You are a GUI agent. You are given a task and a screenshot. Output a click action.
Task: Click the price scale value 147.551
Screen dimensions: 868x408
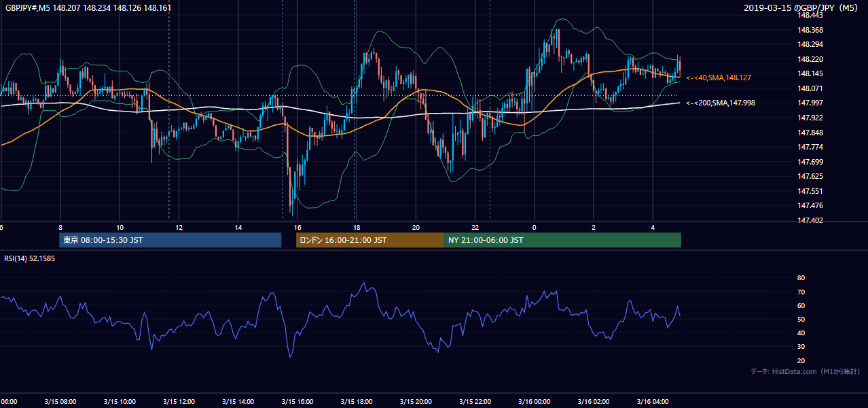pyautogui.click(x=811, y=191)
